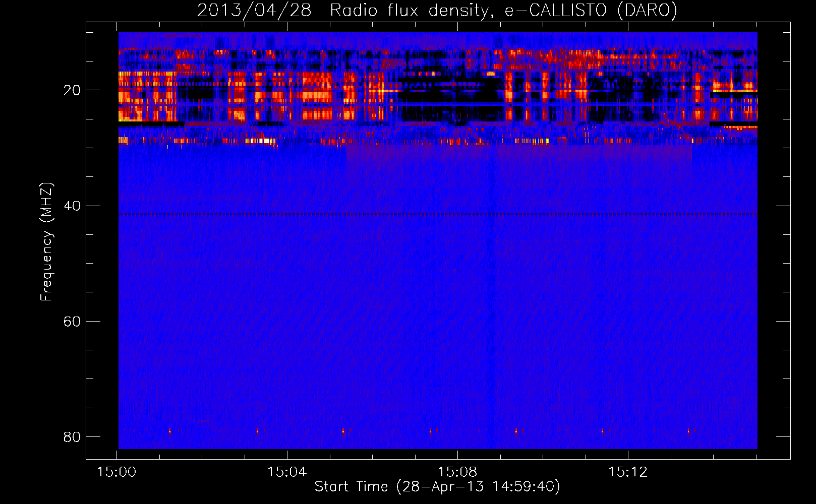Select the 15:08 time tick label
816x504 pixels.
[x=457, y=472]
